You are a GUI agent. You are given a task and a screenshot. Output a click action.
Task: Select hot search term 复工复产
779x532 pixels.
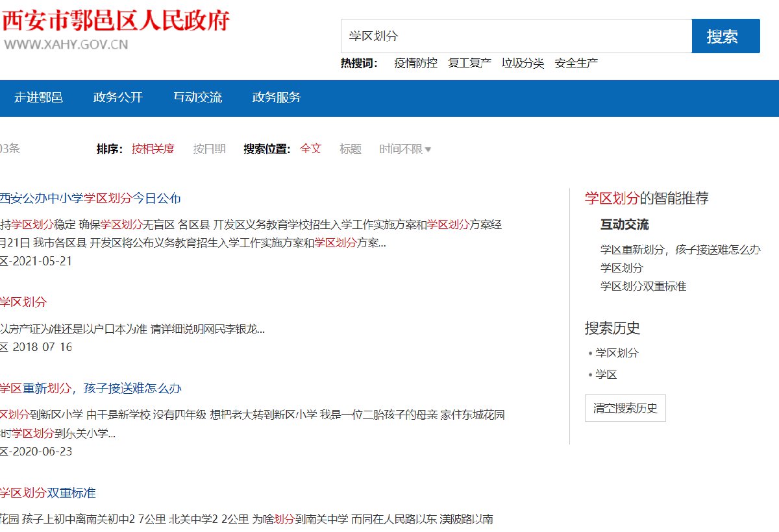pos(469,63)
